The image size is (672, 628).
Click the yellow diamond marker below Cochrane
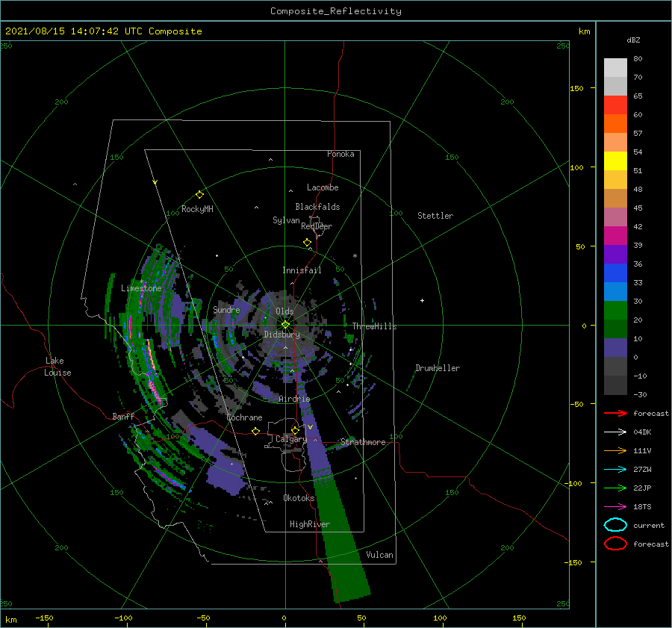(x=256, y=432)
